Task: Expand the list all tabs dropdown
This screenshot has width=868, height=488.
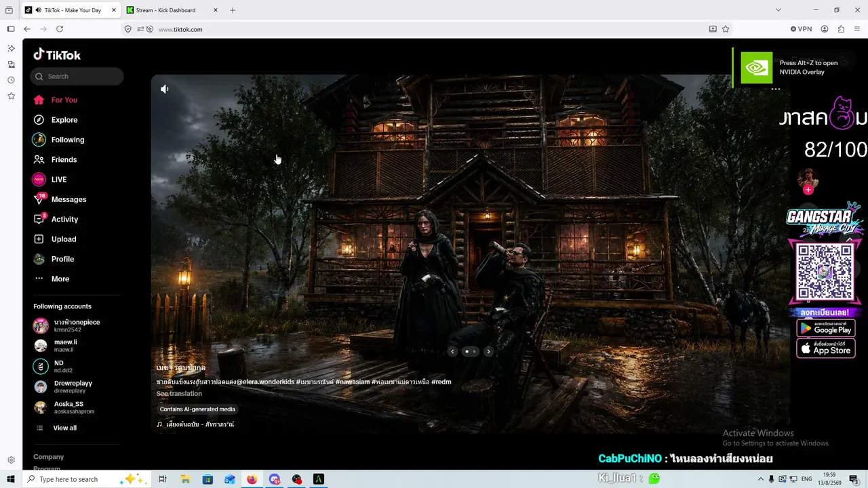Action: click(x=778, y=10)
